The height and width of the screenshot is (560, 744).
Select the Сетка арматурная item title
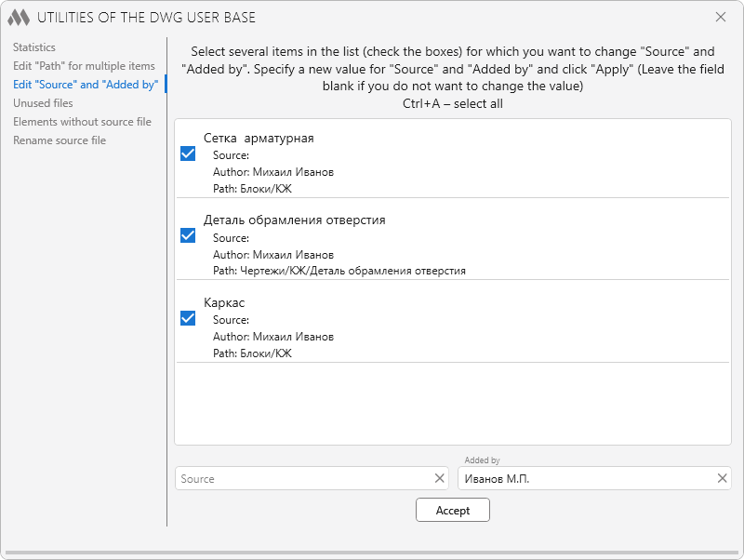pos(259,138)
